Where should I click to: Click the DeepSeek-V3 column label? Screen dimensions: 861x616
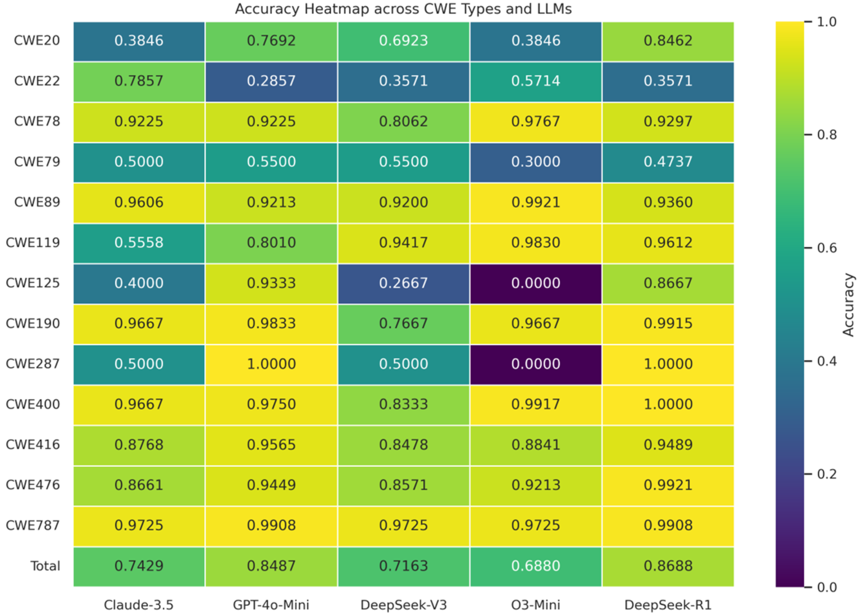pyautogui.click(x=404, y=605)
